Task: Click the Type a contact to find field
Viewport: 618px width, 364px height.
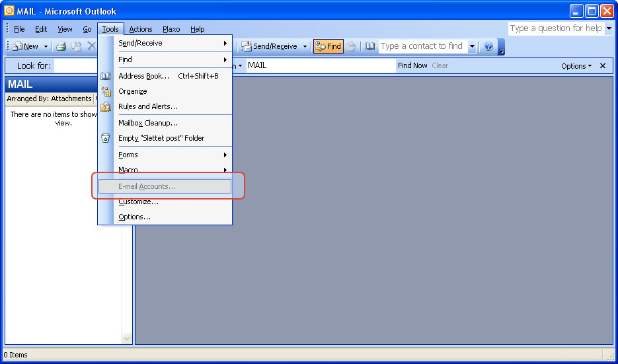Action: click(x=423, y=46)
